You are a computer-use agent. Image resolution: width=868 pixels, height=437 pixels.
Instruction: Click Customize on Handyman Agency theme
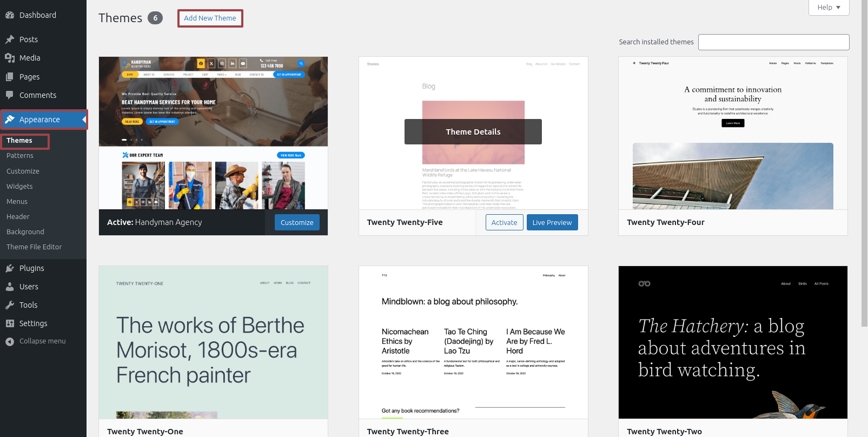click(x=297, y=222)
